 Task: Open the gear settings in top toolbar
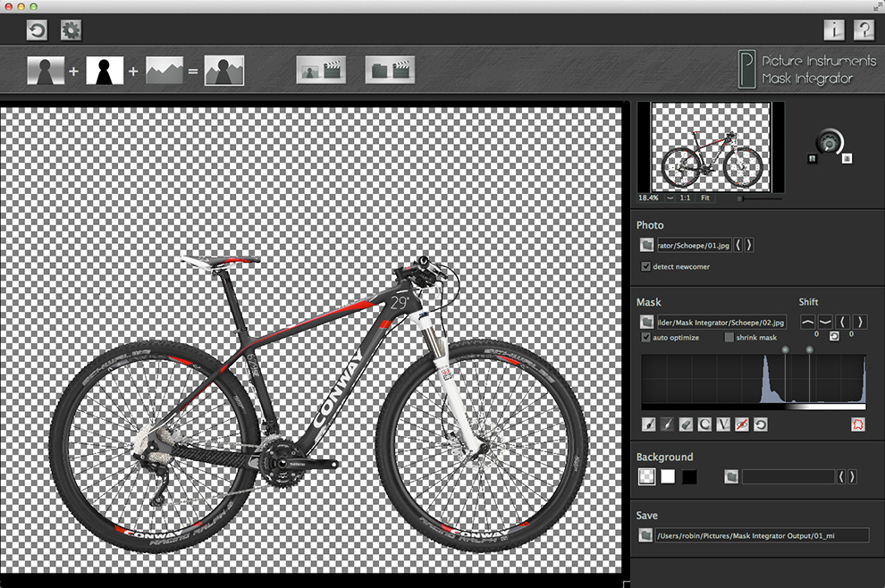pyautogui.click(x=71, y=29)
